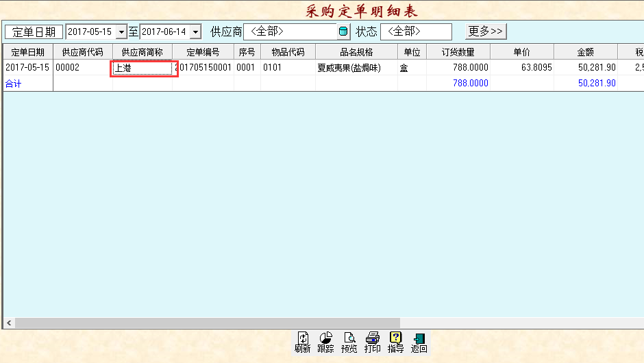644x363 pixels.
Task: Click the start date 2017-05-15 field
Action: [90, 32]
